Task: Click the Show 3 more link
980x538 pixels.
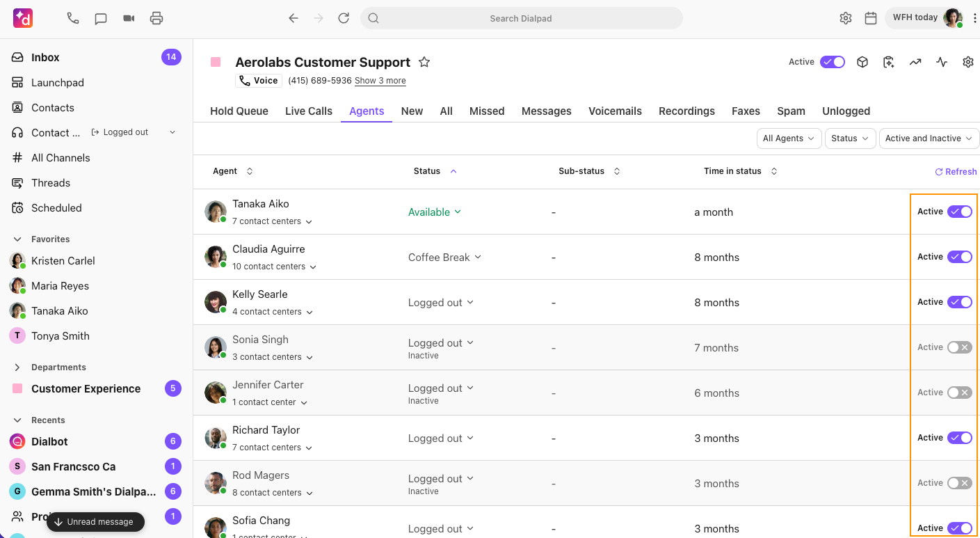Action: point(380,81)
